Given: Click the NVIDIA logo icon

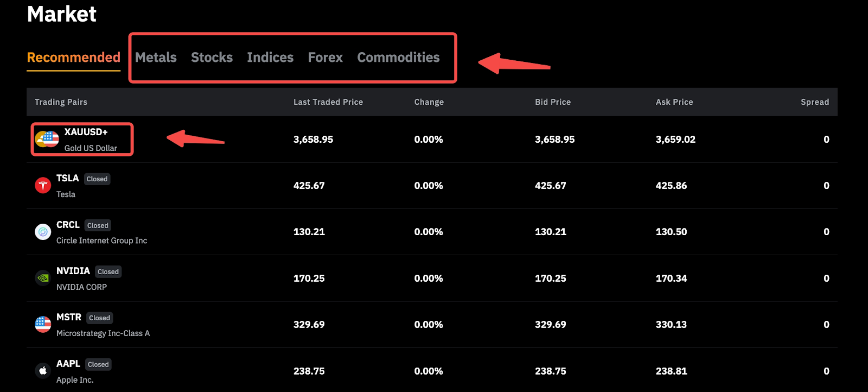Looking at the screenshot, I should 43,279.
